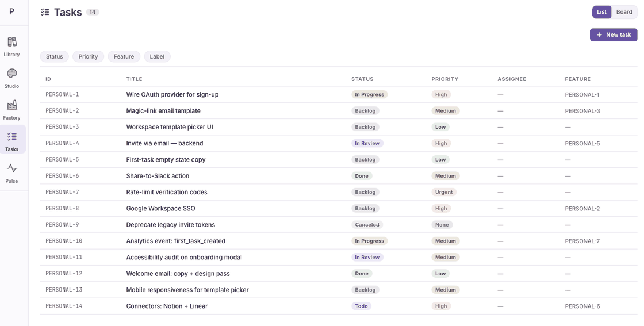
Task: Create a New task
Action: [x=614, y=35]
